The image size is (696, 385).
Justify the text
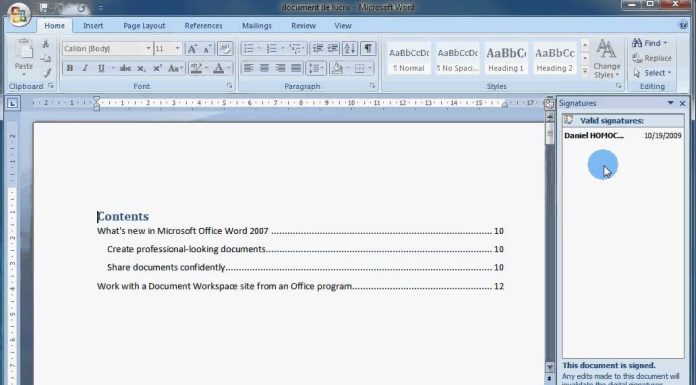coord(296,68)
